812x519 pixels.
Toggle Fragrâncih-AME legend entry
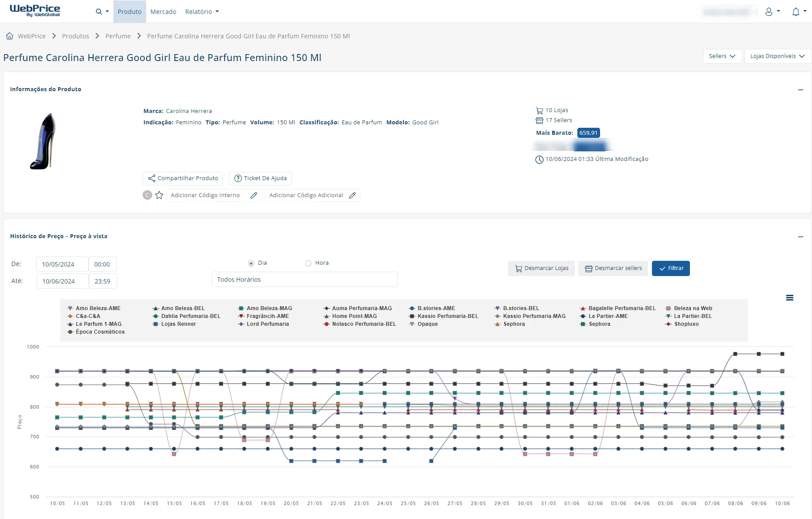coord(263,316)
